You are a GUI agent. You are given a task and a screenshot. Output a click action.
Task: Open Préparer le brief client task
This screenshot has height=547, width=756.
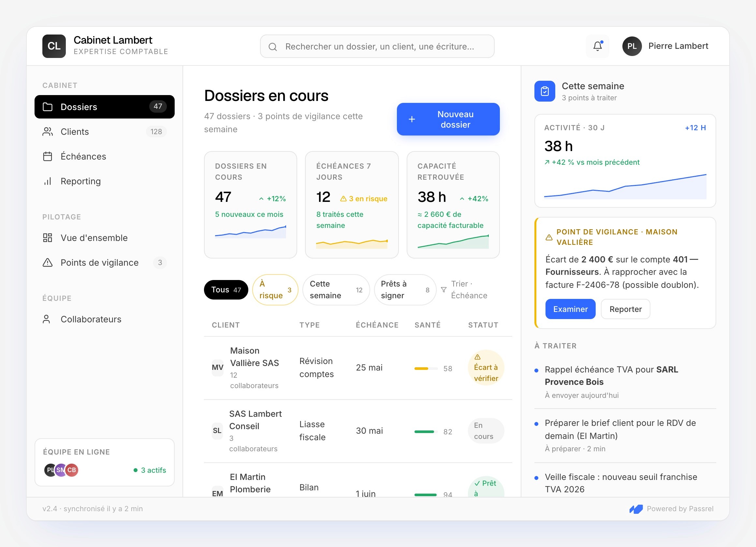point(625,435)
